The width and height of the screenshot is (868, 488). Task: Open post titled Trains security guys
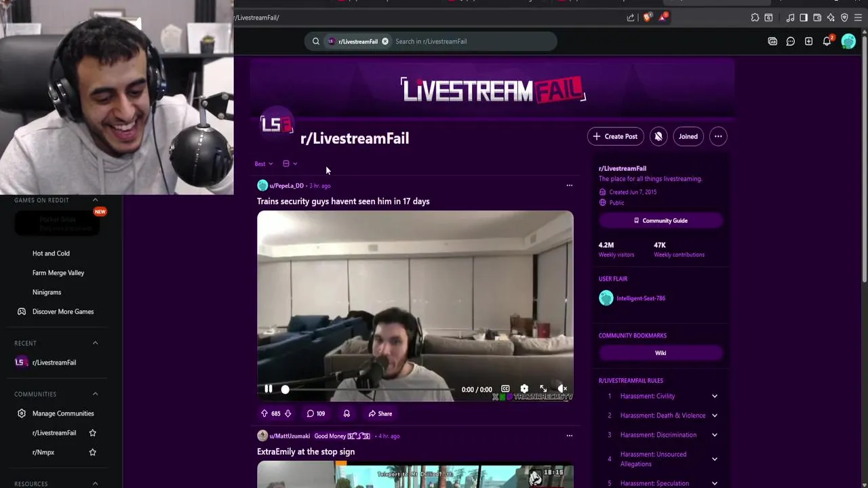[343, 201]
